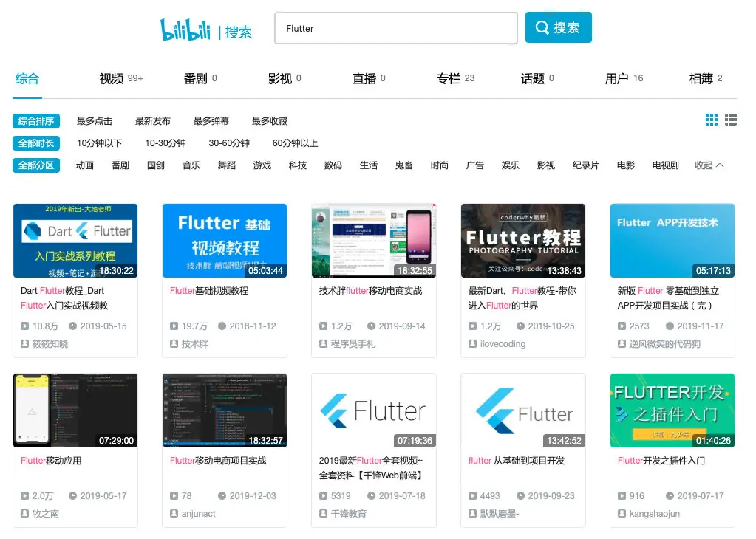Open the 相簿 2 tab
The height and width of the screenshot is (539, 756).
706,78
